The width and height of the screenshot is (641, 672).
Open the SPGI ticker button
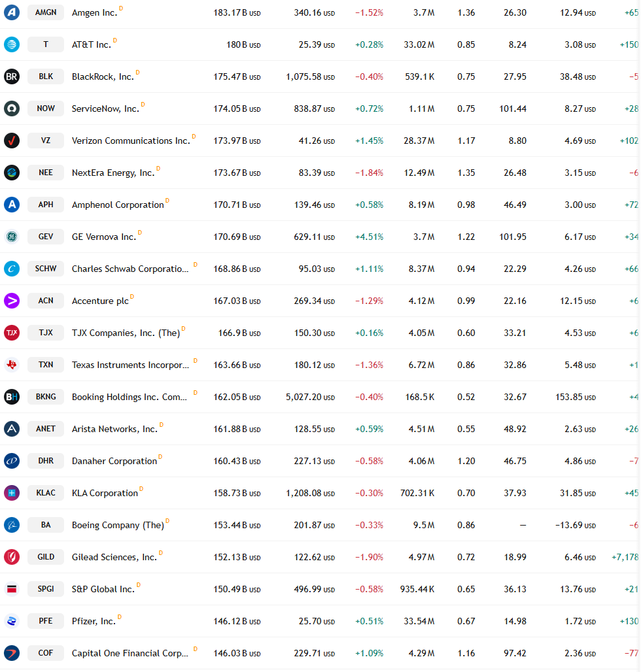[x=46, y=589]
